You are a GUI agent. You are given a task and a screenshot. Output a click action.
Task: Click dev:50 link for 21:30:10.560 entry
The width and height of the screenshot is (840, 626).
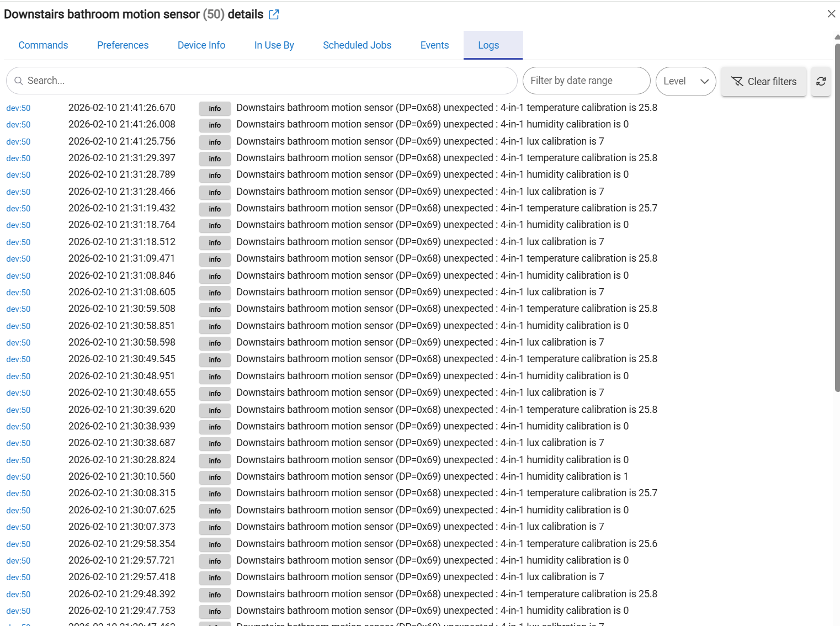18,477
